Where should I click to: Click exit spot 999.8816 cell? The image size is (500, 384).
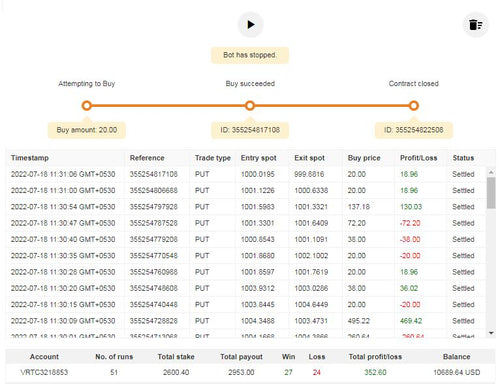tap(309, 174)
